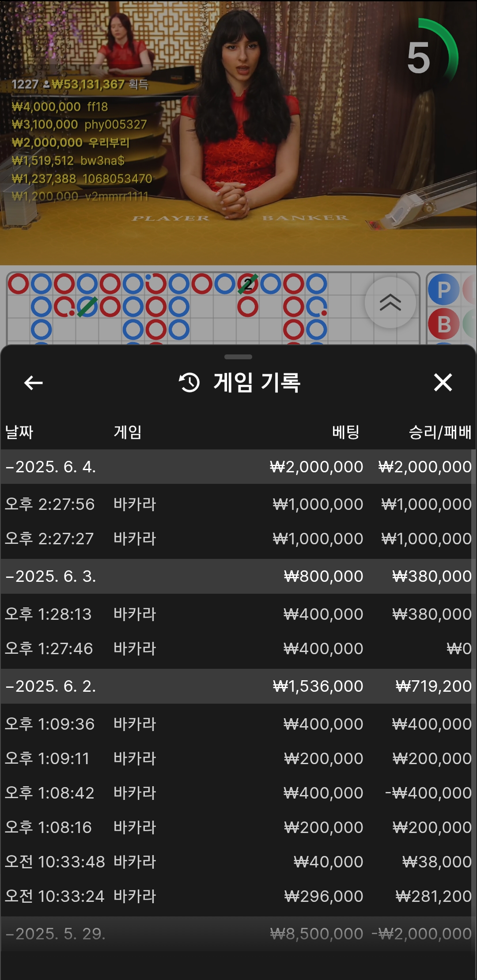Tap the ₩380,000 result on 6. 3. total row
477x980 pixels.
432,576
